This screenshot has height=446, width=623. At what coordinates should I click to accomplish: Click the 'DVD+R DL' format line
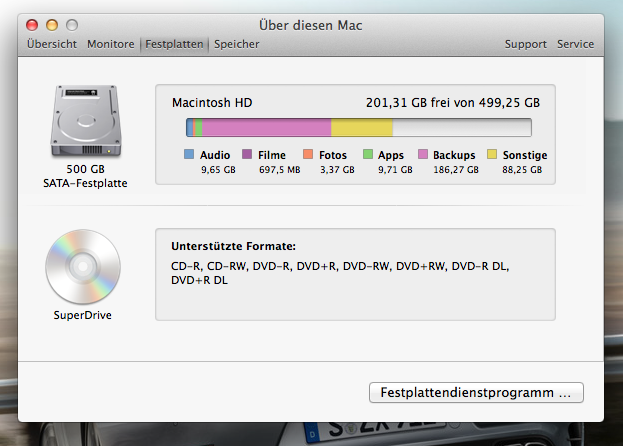click(199, 280)
